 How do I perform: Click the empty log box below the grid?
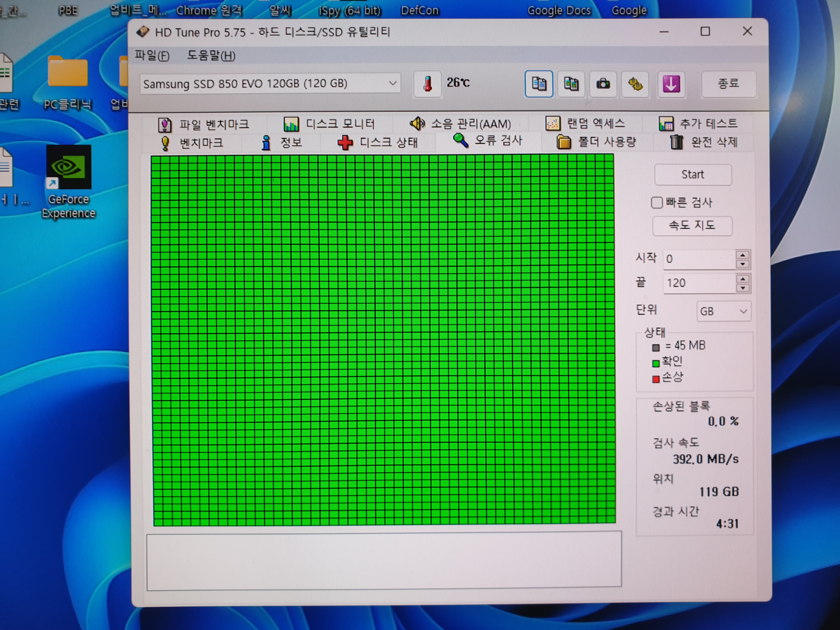[384, 561]
